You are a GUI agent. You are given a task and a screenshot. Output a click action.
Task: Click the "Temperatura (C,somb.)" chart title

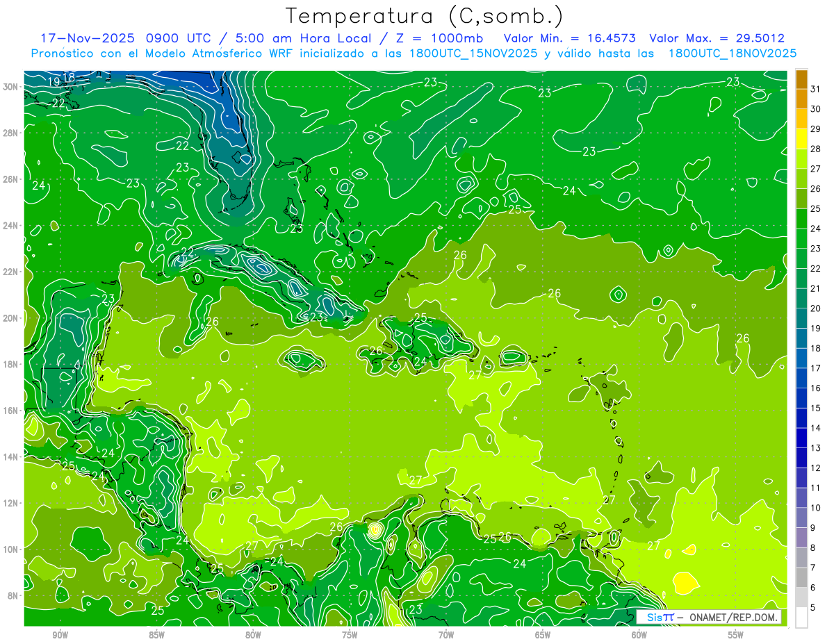[425, 15]
